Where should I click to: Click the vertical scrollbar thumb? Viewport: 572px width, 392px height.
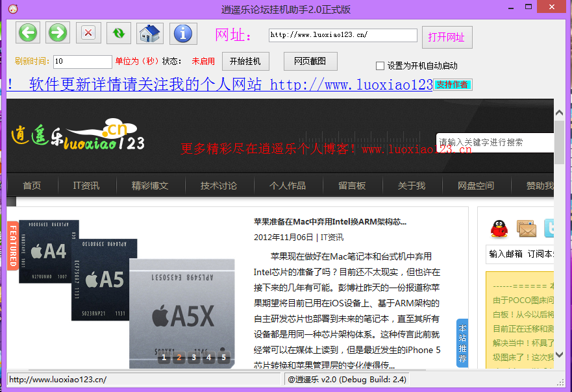[559, 143]
